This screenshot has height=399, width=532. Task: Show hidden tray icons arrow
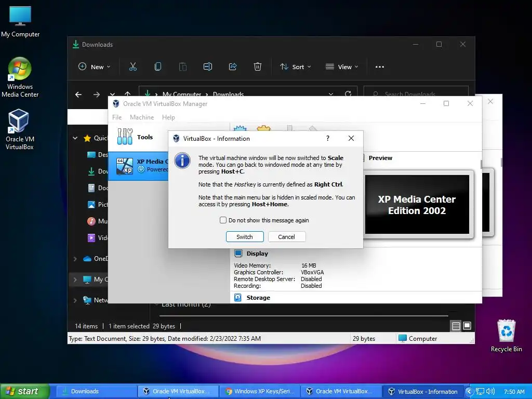coord(469,392)
